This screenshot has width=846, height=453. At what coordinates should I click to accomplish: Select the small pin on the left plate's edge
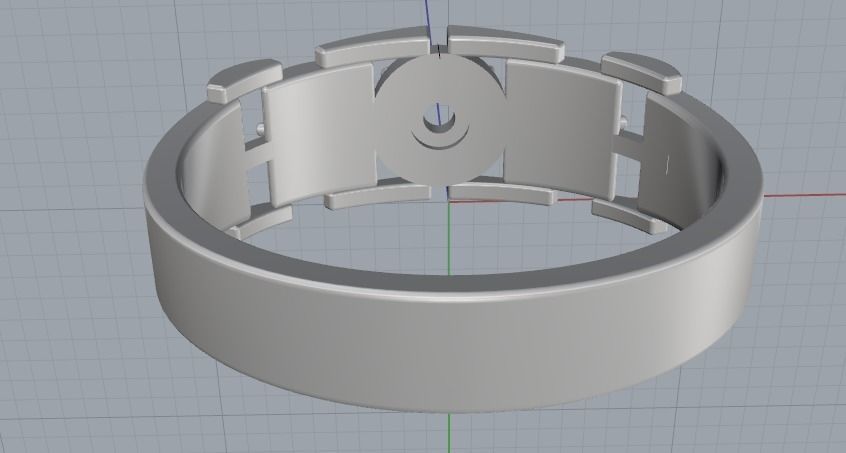click(261, 128)
